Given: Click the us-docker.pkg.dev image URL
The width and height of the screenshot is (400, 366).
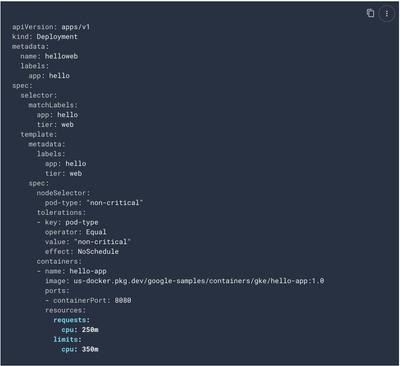Looking at the screenshot, I should 199,281.
